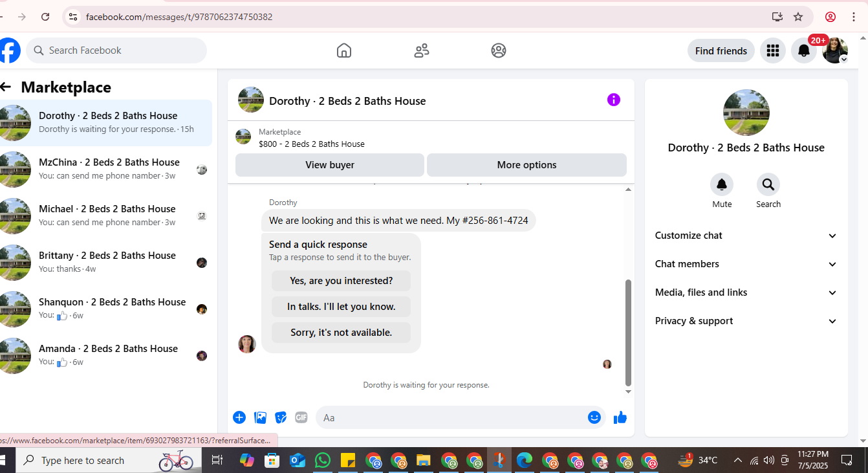Image resolution: width=868 pixels, height=473 pixels.
Task: Open install app icon in address bar
Action: click(777, 17)
